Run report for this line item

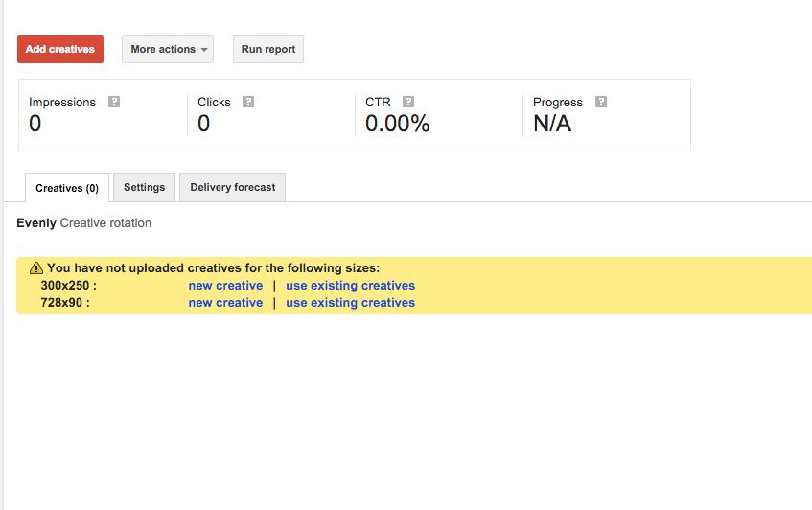(268, 50)
